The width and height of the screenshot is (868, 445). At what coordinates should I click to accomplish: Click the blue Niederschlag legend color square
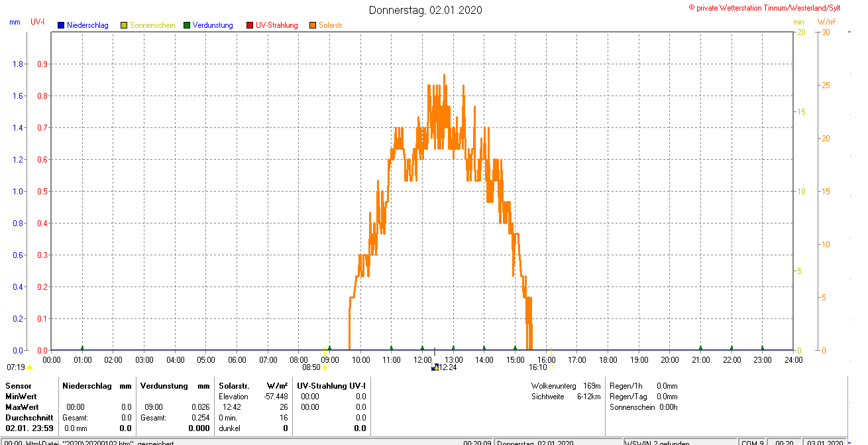[x=61, y=25]
